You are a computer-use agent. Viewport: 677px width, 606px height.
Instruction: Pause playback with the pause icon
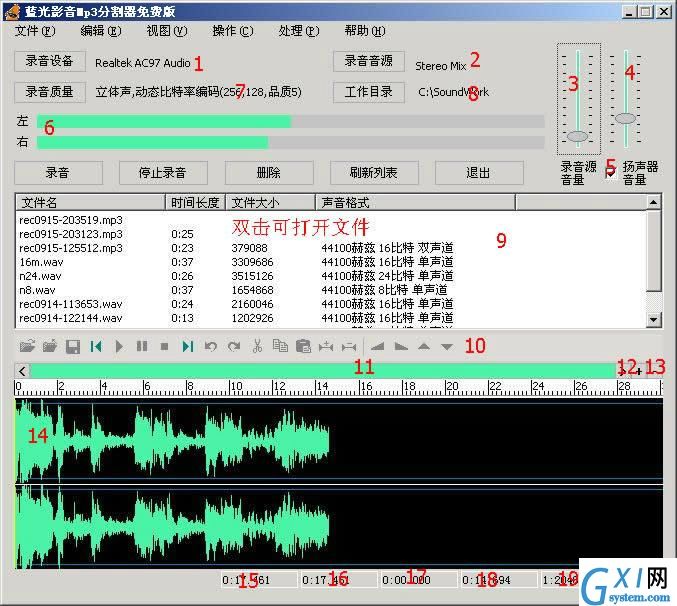142,346
